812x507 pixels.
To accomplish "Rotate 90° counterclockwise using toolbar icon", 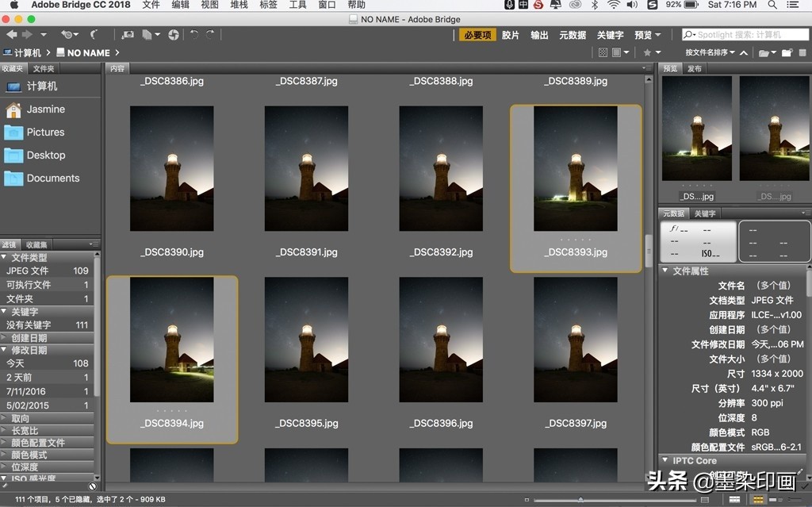I will pos(193,35).
